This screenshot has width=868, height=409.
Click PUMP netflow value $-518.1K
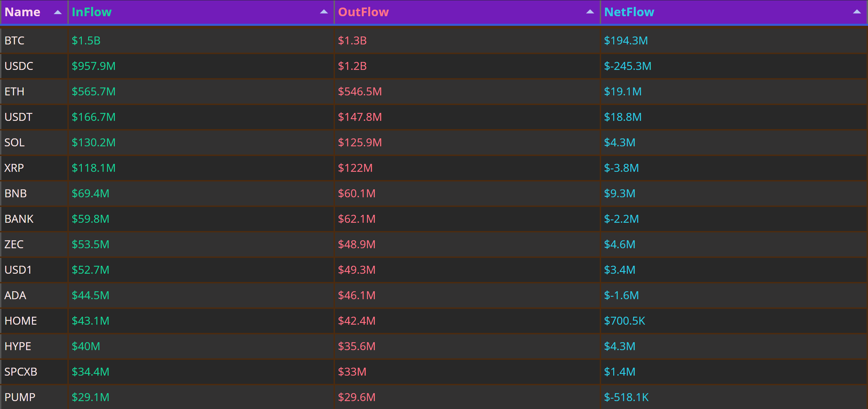626,397
